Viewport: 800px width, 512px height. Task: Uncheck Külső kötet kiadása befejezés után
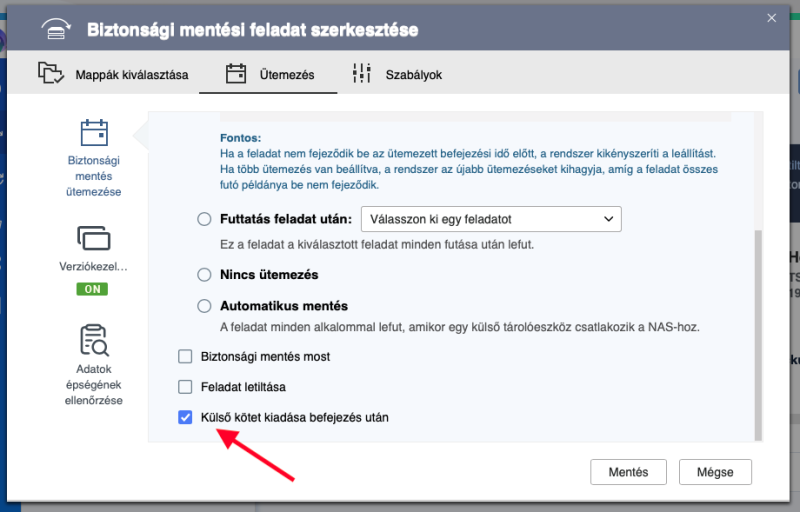185,418
